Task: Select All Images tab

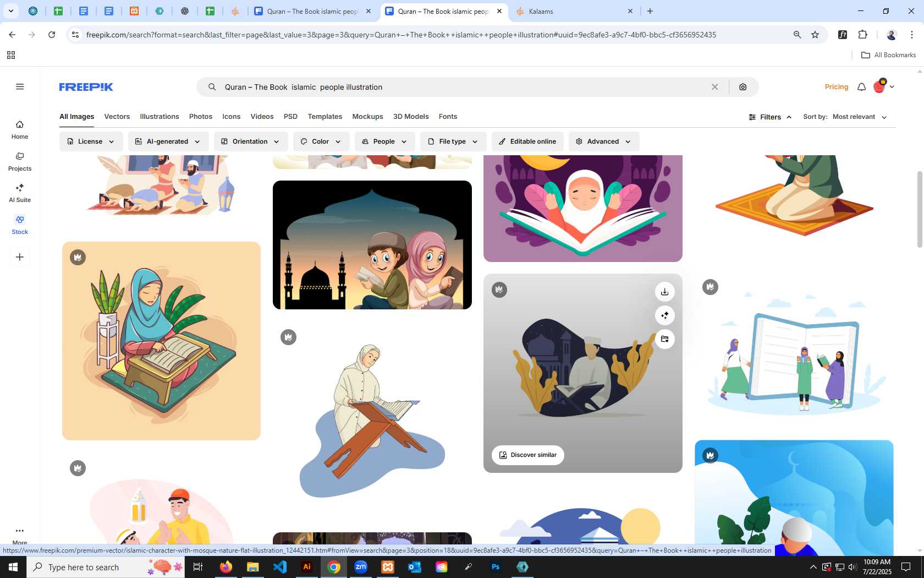Action: click(76, 117)
